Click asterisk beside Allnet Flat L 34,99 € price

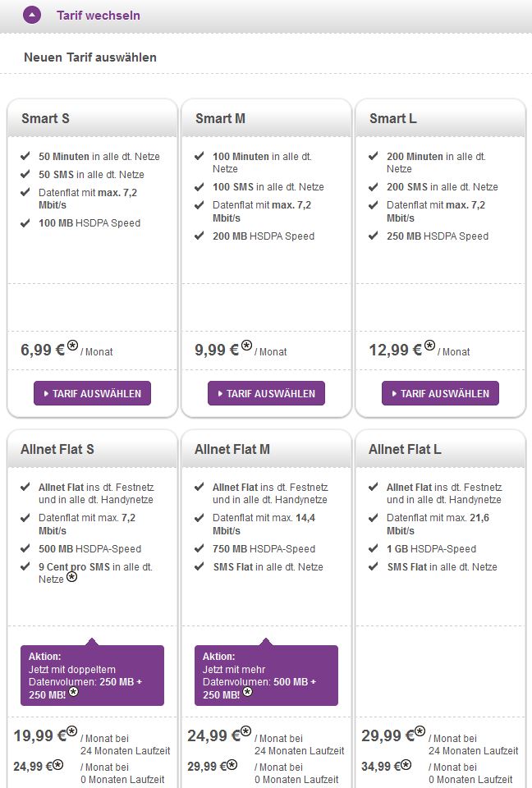coord(406,764)
